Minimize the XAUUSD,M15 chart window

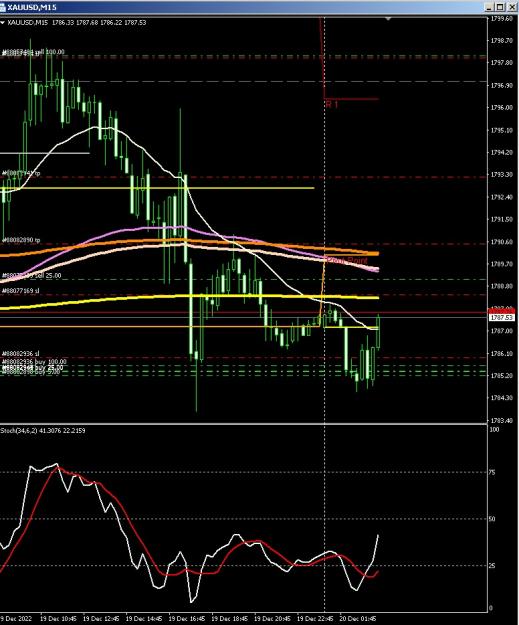(489, 7)
